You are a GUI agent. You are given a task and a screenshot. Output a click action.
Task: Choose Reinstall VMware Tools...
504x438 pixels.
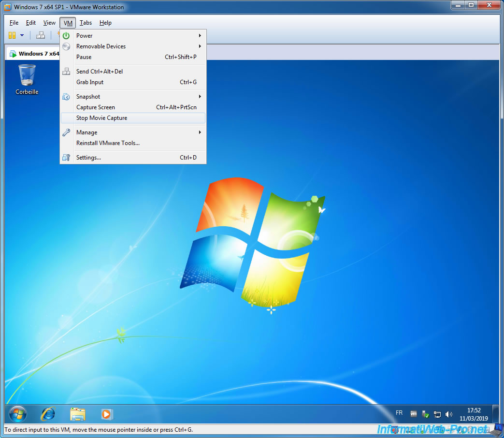coord(133,143)
